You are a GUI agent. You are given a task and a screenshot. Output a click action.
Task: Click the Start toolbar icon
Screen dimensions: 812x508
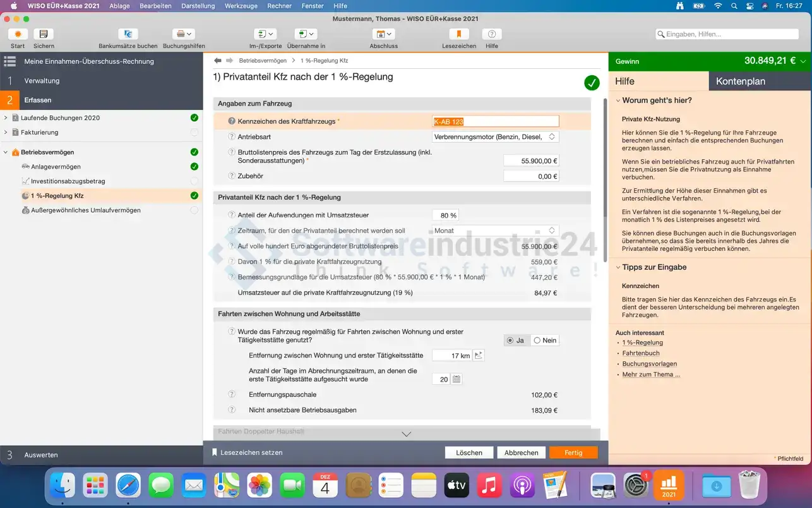[x=18, y=34]
